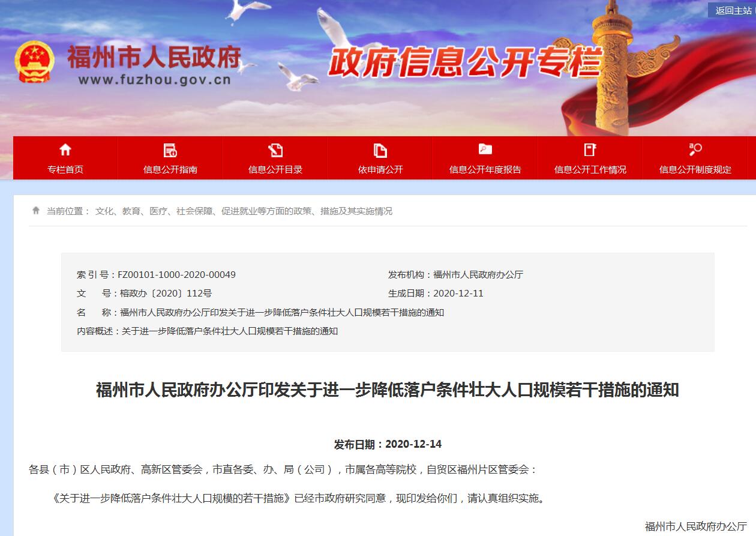Image resolution: width=756 pixels, height=536 pixels.
Task: Click www.fuzhou.gov.cn site address
Action: 154,80
